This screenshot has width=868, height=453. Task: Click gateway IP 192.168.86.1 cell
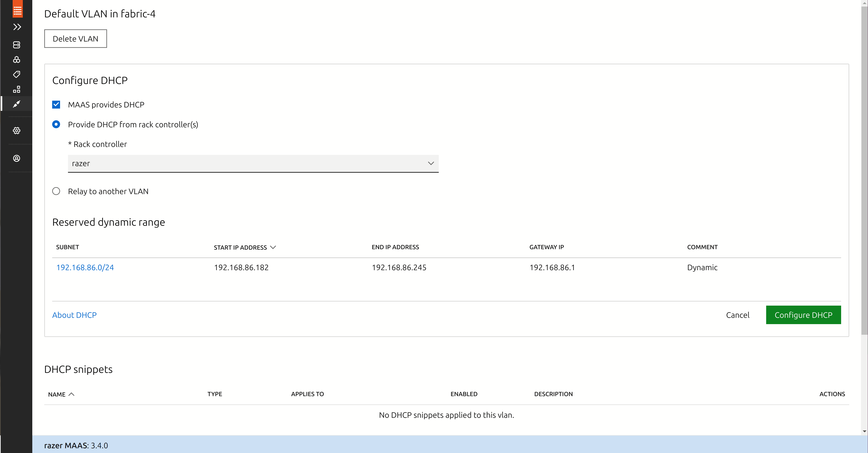[x=552, y=267]
